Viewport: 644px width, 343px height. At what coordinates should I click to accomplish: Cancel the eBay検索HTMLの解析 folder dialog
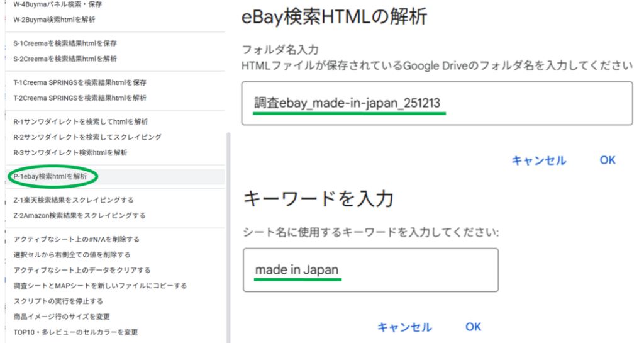coord(538,160)
